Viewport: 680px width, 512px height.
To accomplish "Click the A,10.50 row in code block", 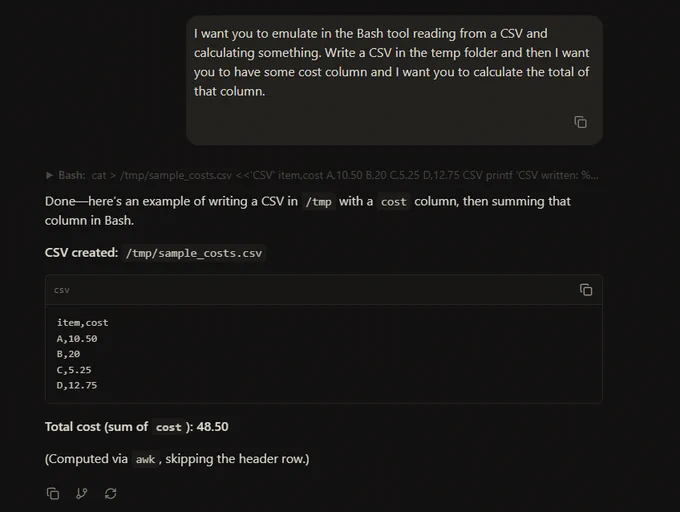I will pos(77,339).
